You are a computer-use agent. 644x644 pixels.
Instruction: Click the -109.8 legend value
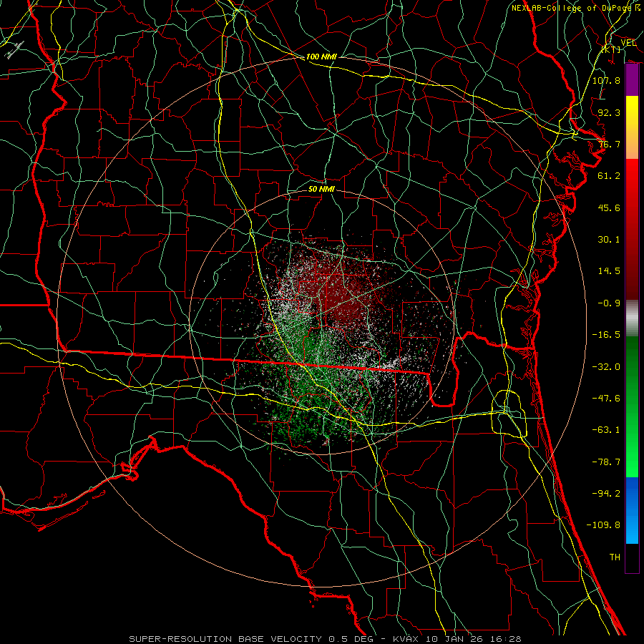click(x=603, y=525)
